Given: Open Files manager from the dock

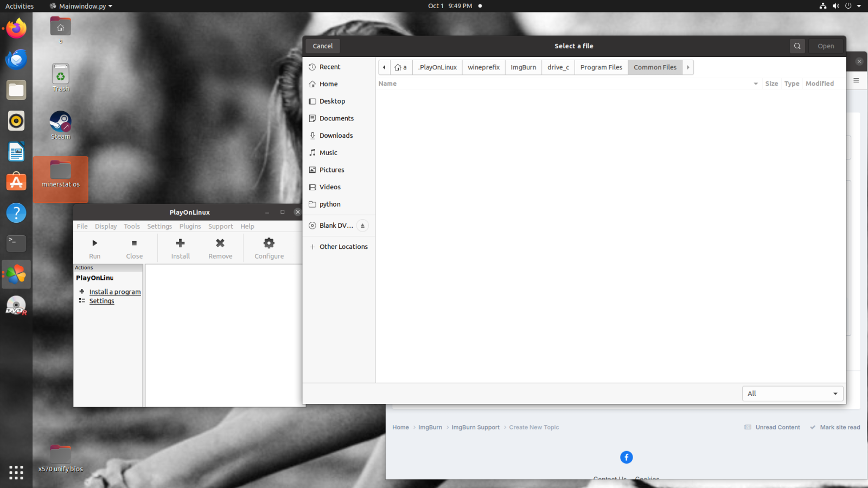Looking at the screenshot, I should (16, 90).
